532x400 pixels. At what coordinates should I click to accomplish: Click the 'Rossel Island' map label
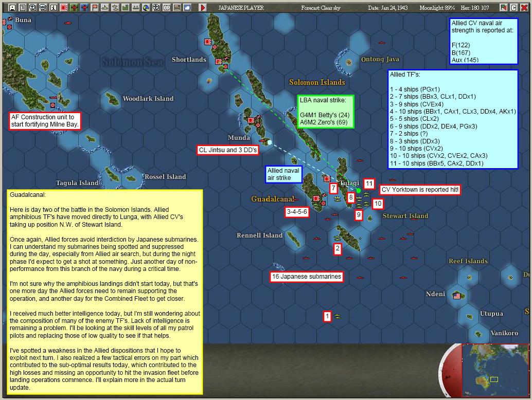[165, 177]
